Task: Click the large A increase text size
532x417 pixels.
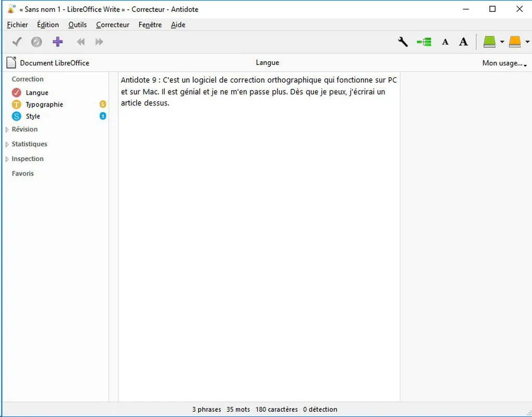Action: pyautogui.click(x=463, y=42)
